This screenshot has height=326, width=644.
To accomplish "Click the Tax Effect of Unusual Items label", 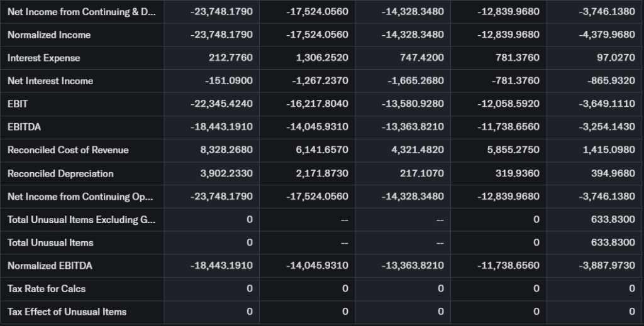I will point(67,312).
